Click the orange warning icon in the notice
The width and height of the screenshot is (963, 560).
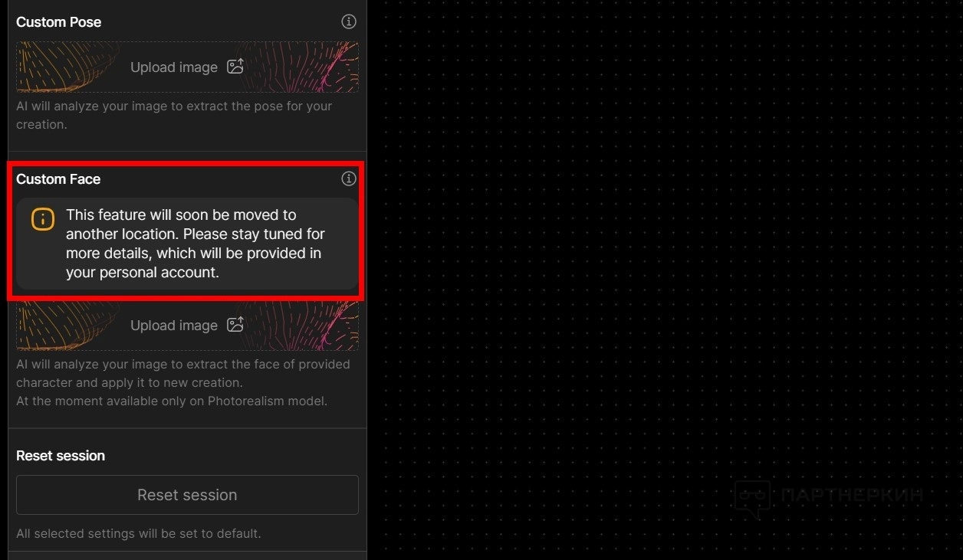coord(43,218)
